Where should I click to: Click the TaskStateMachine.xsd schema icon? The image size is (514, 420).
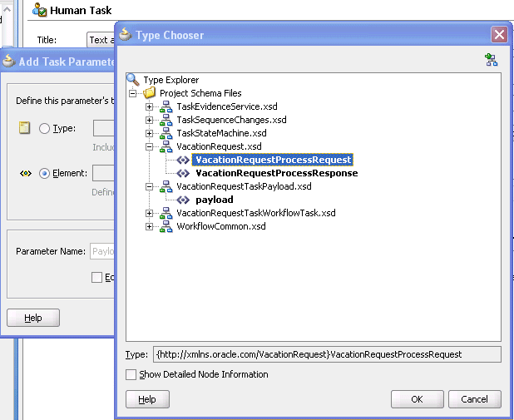[166, 133]
